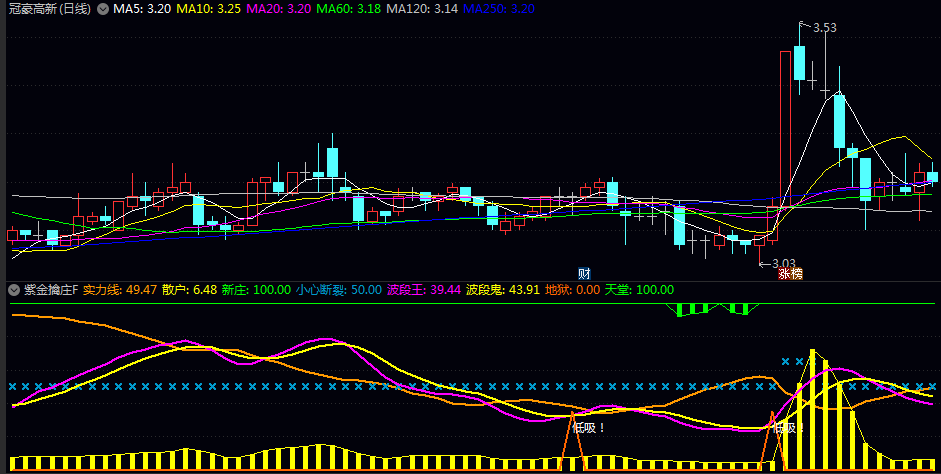
Task: Click the 财 financial marker icon
Action: (x=584, y=272)
